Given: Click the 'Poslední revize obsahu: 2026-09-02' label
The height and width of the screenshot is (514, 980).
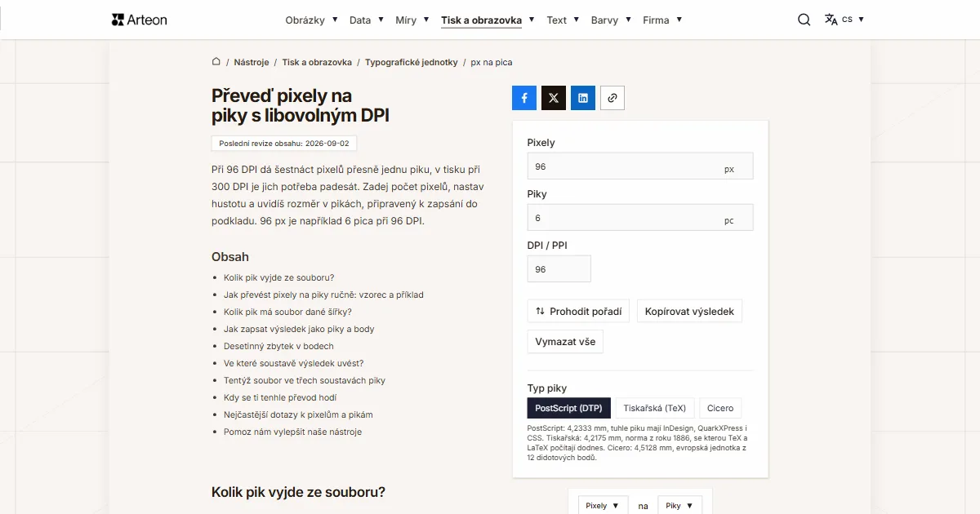Looking at the screenshot, I should pyautogui.click(x=284, y=143).
